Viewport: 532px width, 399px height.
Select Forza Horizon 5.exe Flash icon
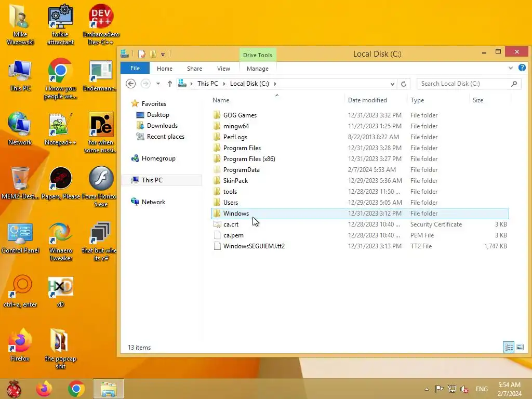tap(101, 187)
